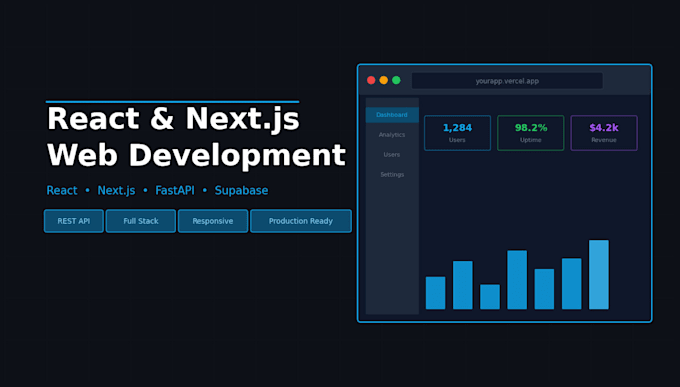The height and width of the screenshot is (387, 680).
Task: Click the React & Next.js heading line
Action: tap(173, 119)
